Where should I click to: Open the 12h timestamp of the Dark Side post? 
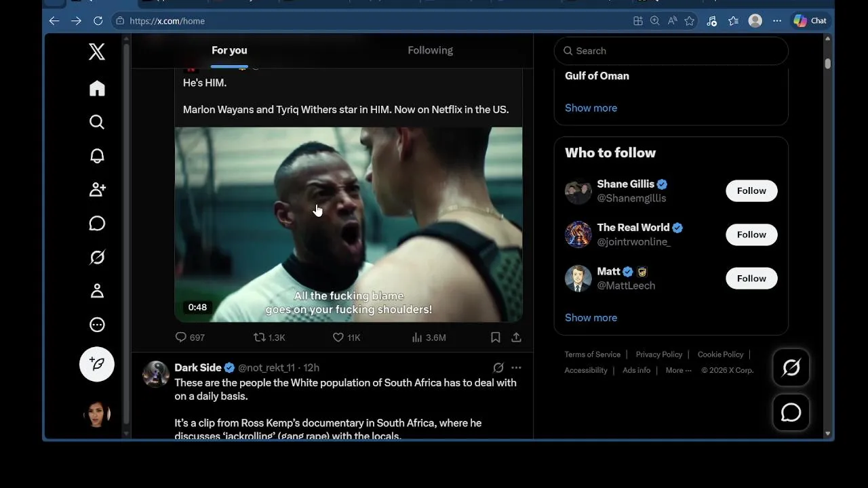pos(311,367)
